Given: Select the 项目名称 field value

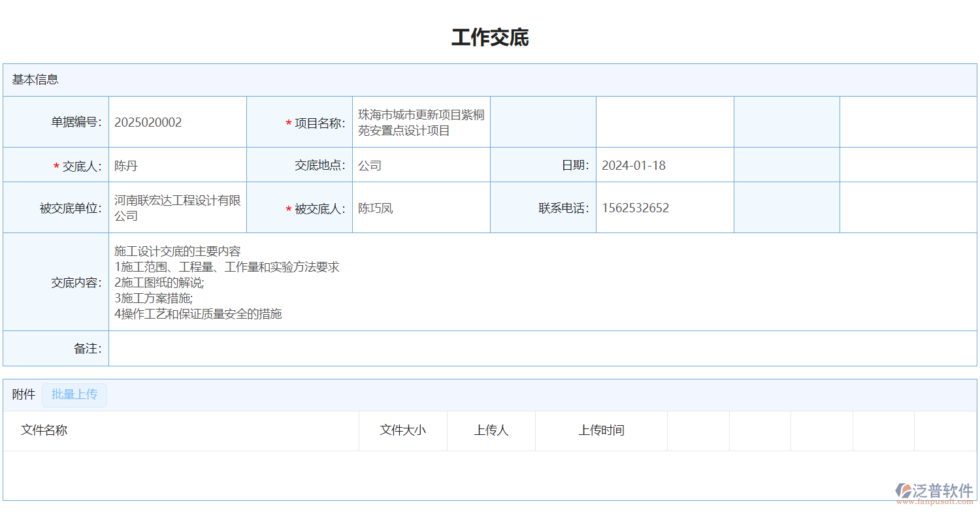Looking at the screenshot, I should pos(421,123).
